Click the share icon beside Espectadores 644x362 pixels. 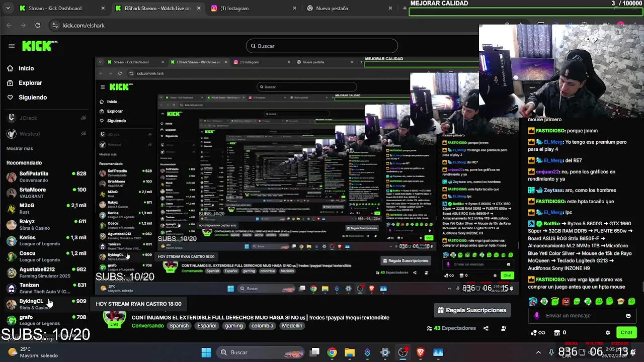(486, 328)
